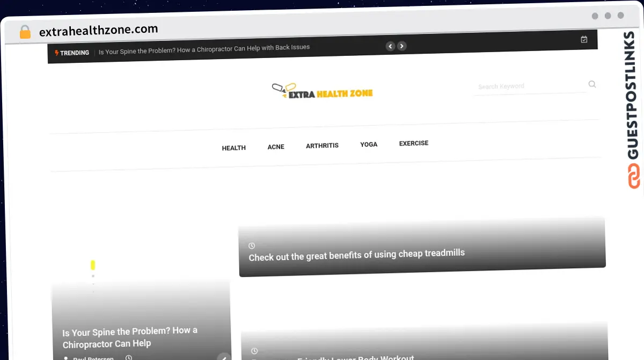Screen dimensions: 644x360
Task: Read the cheap treadmills benefits article
Action: click(356, 255)
